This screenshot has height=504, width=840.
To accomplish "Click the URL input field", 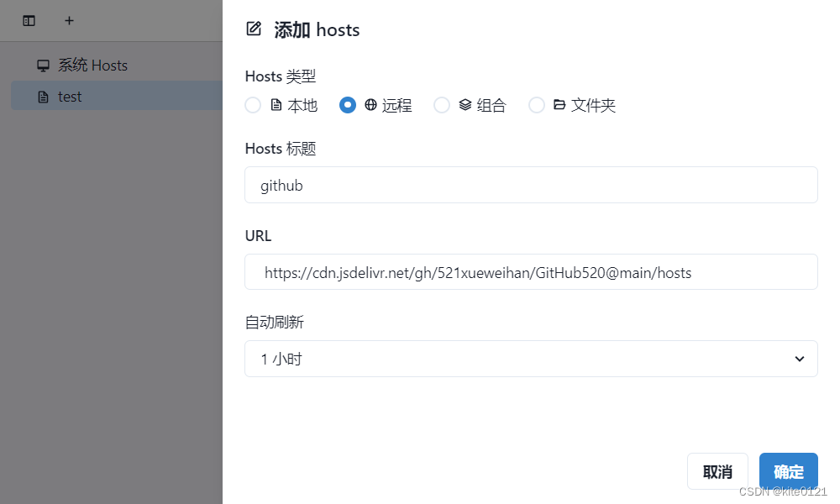I will [531, 272].
